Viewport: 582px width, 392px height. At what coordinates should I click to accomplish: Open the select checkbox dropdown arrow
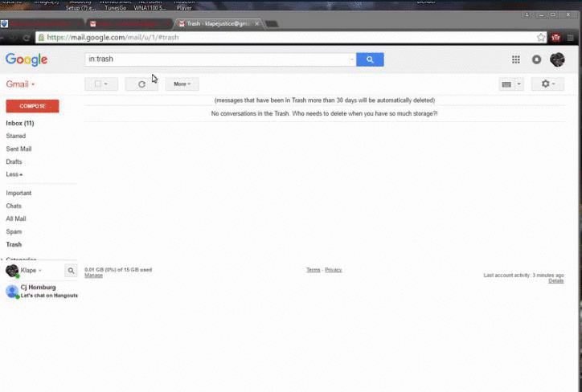[x=106, y=84]
